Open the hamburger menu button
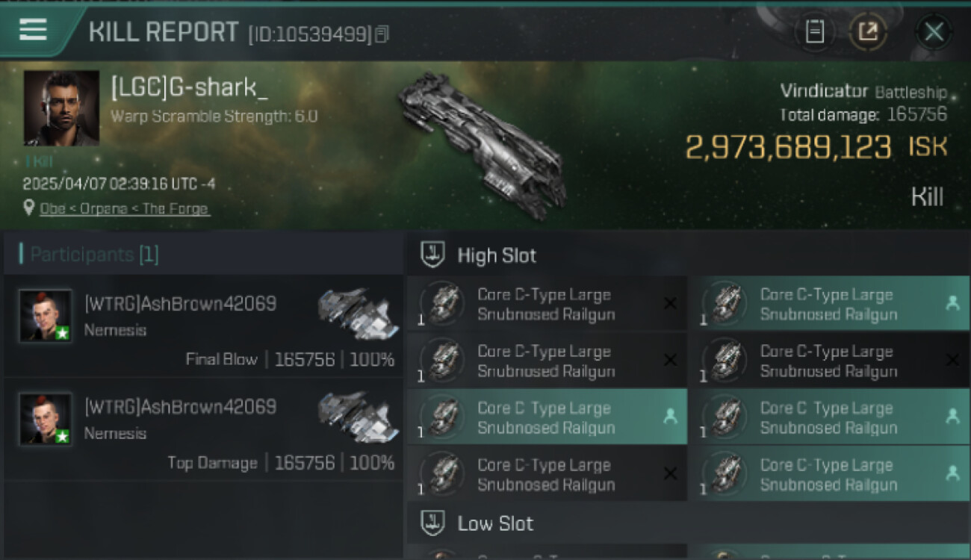The width and height of the screenshot is (971, 560). [33, 30]
